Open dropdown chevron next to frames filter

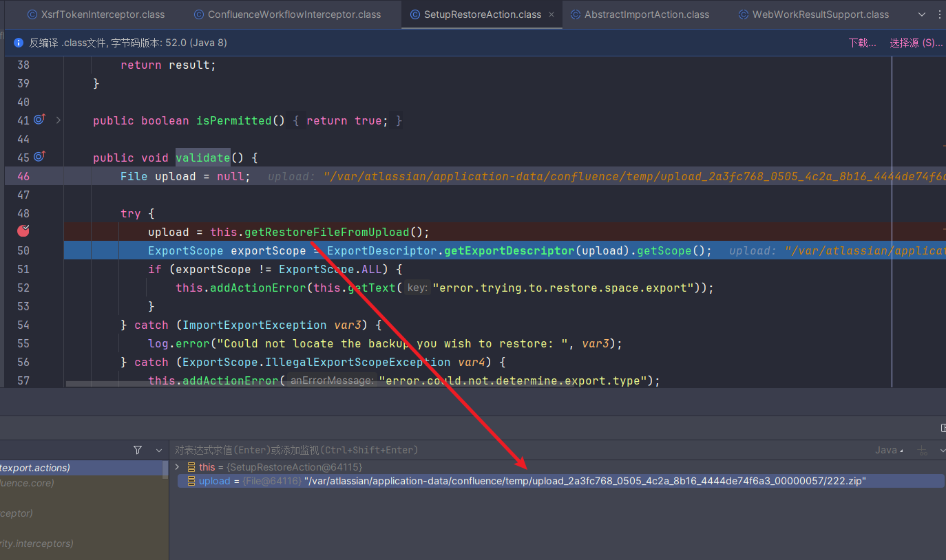[159, 450]
